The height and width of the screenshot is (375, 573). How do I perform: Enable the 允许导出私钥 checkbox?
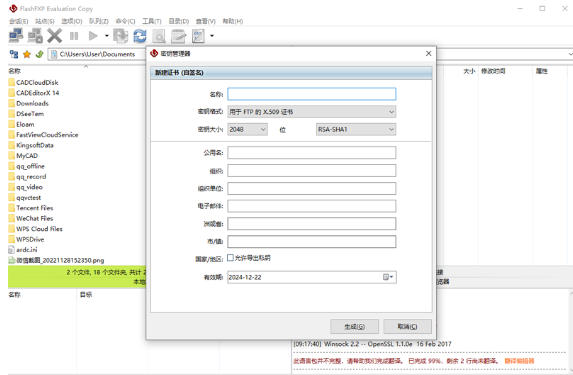click(230, 258)
